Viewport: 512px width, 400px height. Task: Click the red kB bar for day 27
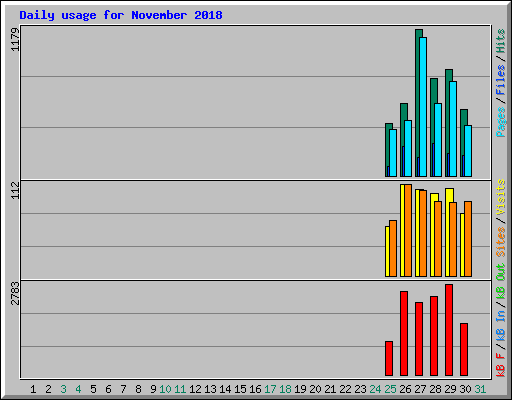coord(419,339)
